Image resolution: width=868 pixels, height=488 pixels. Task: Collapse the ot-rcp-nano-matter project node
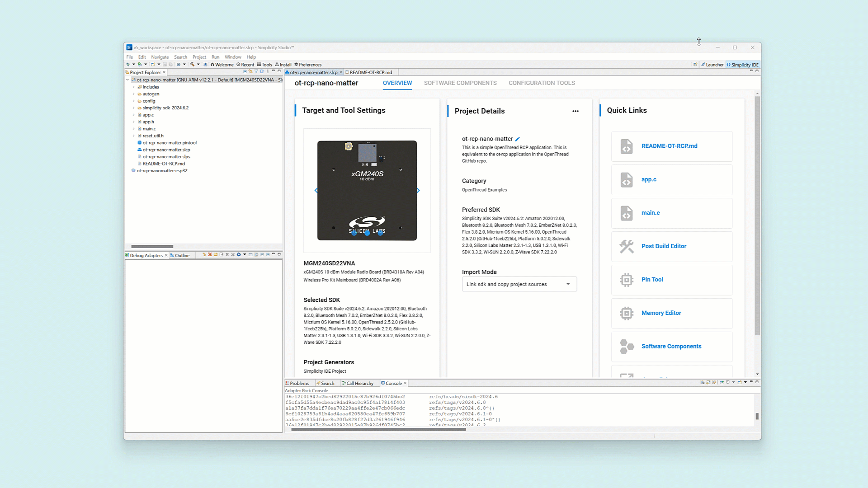127,80
